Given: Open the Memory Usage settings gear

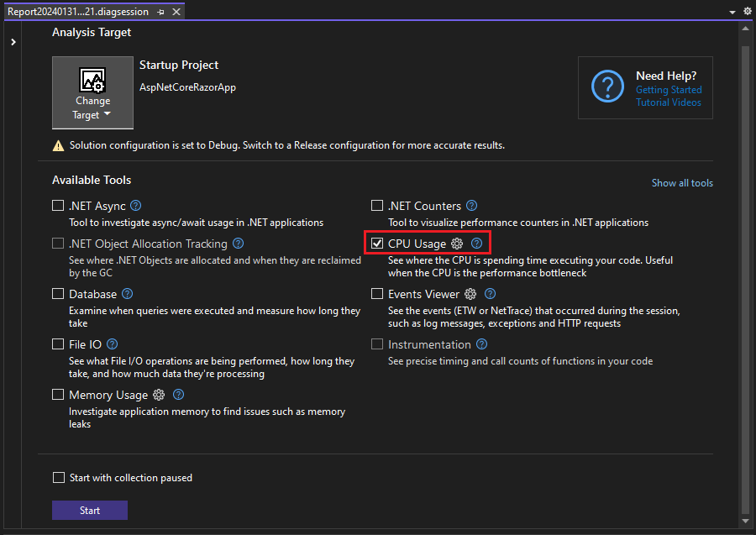Looking at the screenshot, I should 158,394.
